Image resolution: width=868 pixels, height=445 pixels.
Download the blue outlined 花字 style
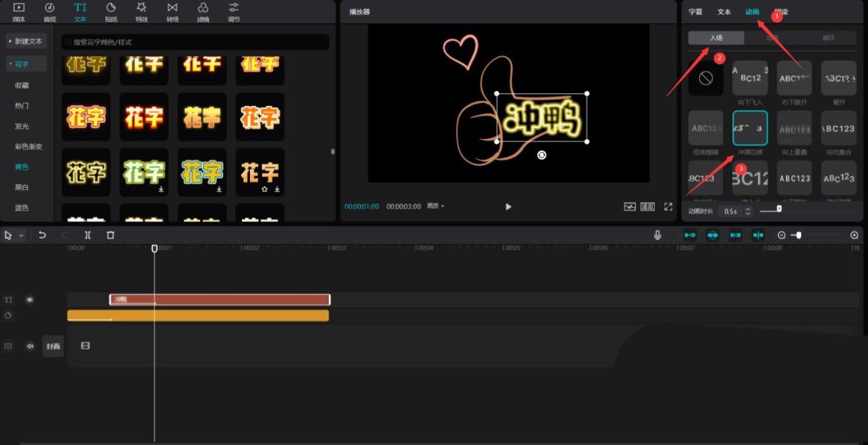pos(219,190)
